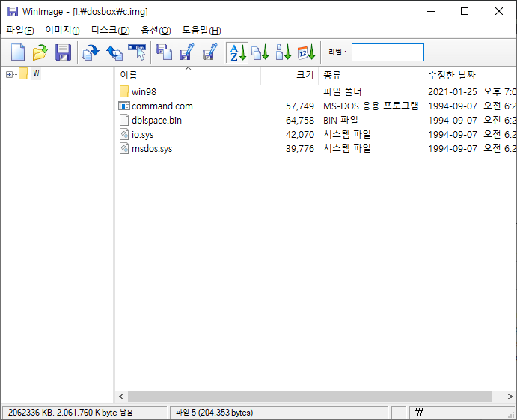Click the Extract files toolbar icon
Image resolution: width=517 pixels, height=420 pixels.
pyautogui.click(x=186, y=52)
